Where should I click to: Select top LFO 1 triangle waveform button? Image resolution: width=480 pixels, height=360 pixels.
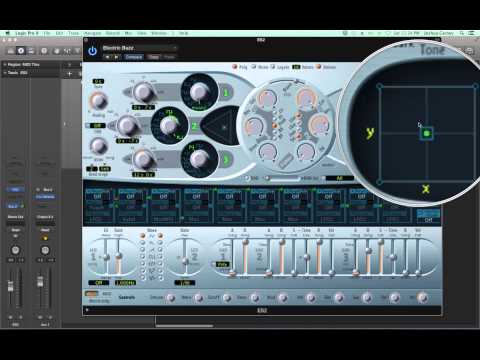coord(143,236)
